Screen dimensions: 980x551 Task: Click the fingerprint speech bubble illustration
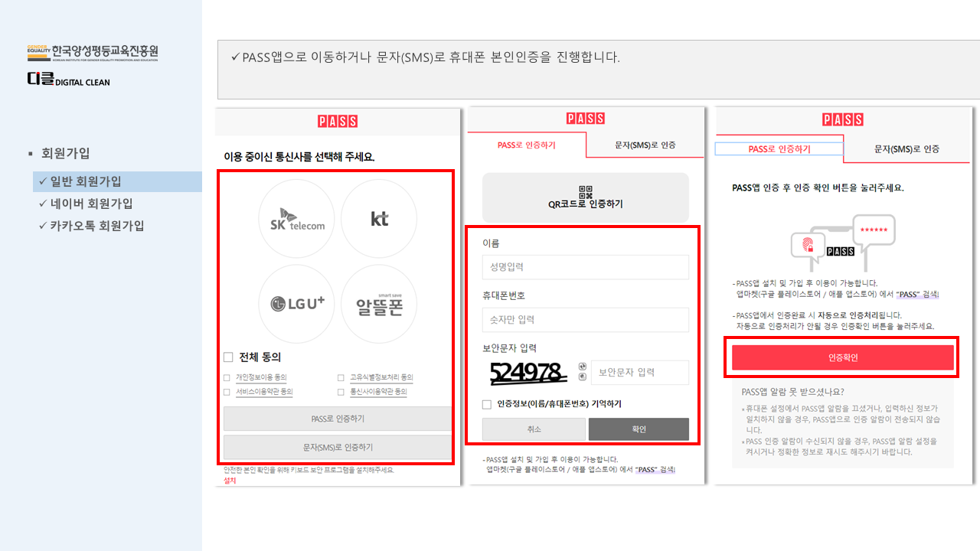tap(807, 245)
